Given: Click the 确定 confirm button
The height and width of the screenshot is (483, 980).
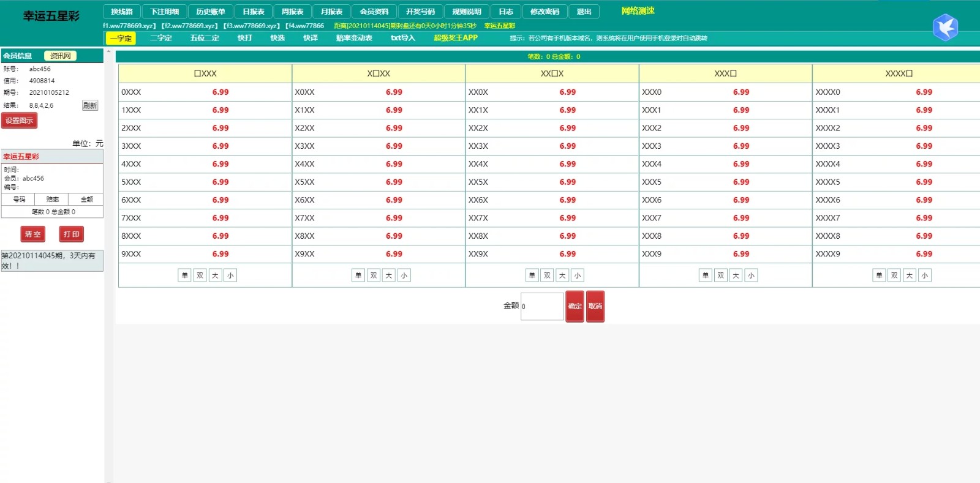Looking at the screenshot, I should [575, 306].
